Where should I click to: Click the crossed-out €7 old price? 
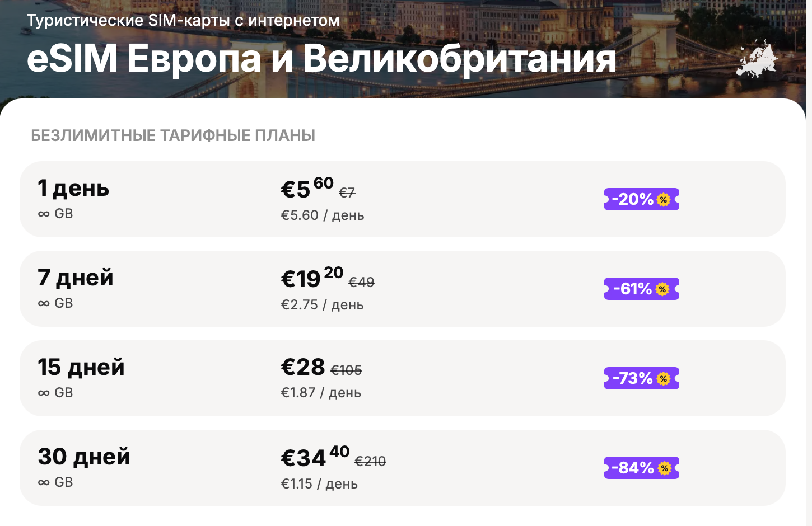[x=347, y=192]
